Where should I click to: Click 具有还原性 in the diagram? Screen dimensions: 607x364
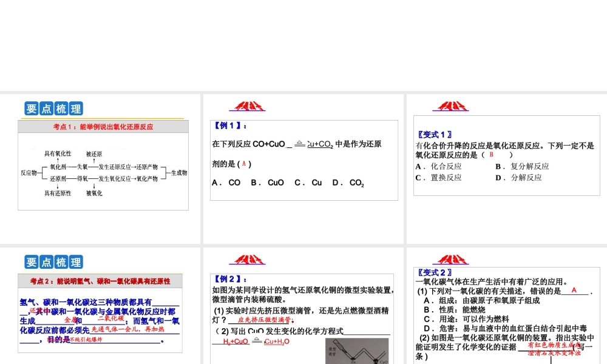pos(58,193)
